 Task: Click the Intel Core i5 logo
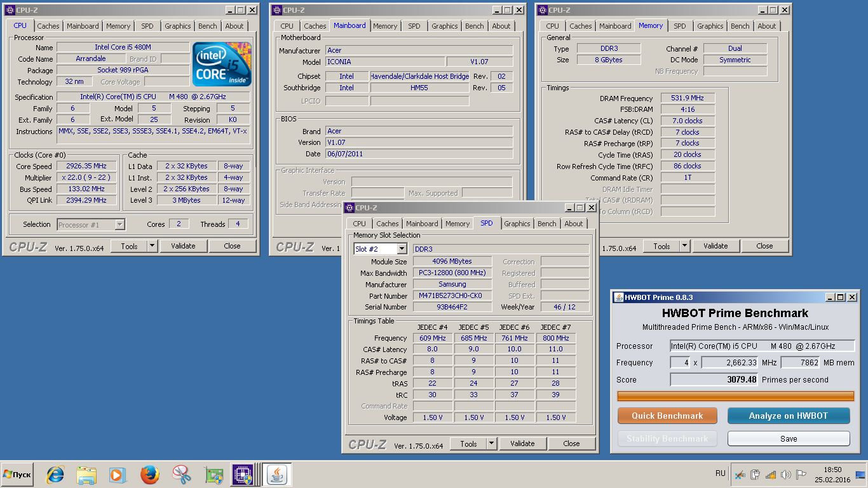point(222,64)
